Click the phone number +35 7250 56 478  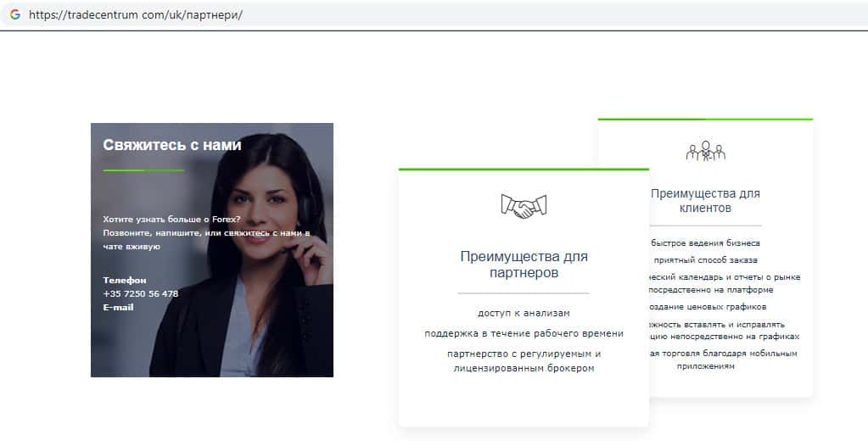pyautogui.click(x=141, y=294)
